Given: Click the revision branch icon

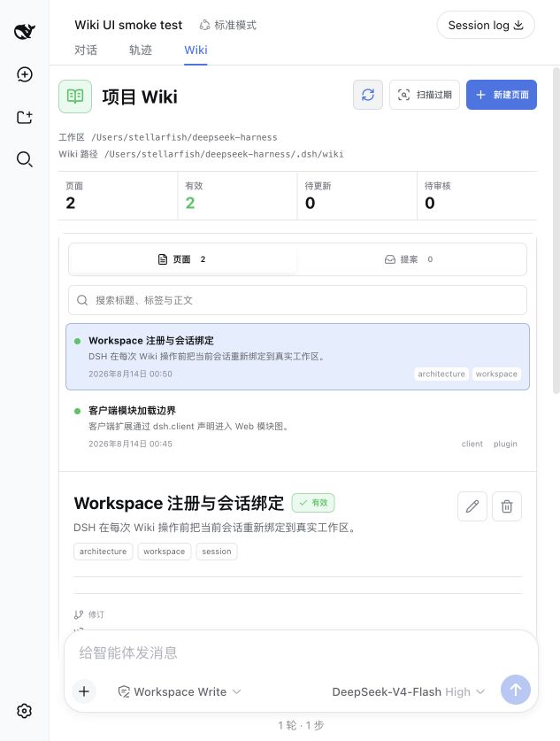Looking at the screenshot, I should 79,614.
